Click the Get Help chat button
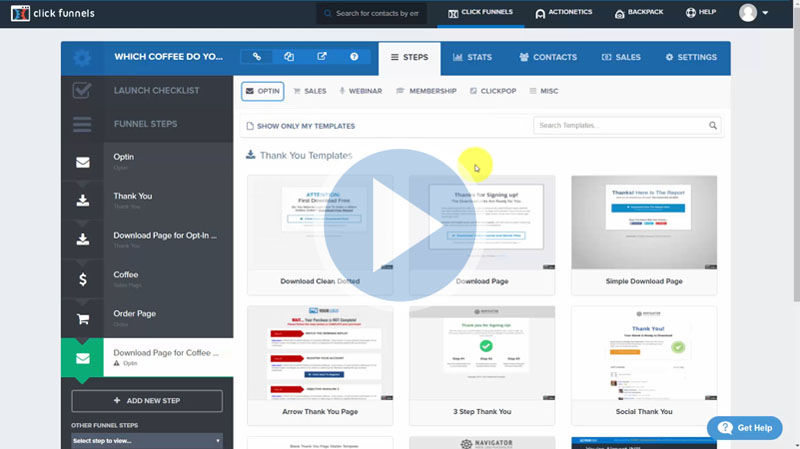Viewport: 800px width, 449px height. (744, 428)
